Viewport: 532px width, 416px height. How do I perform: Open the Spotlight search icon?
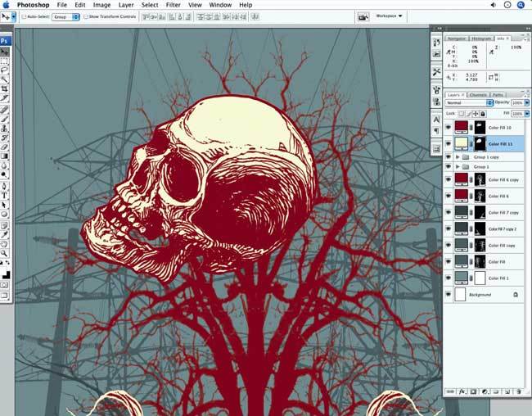521,5
